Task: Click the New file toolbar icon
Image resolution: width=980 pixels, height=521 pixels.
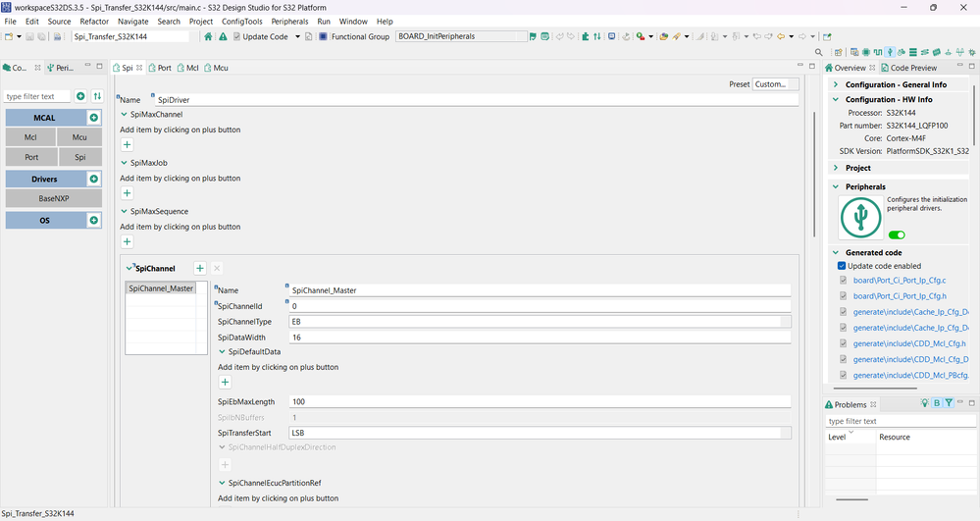Action: click(9, 36)
